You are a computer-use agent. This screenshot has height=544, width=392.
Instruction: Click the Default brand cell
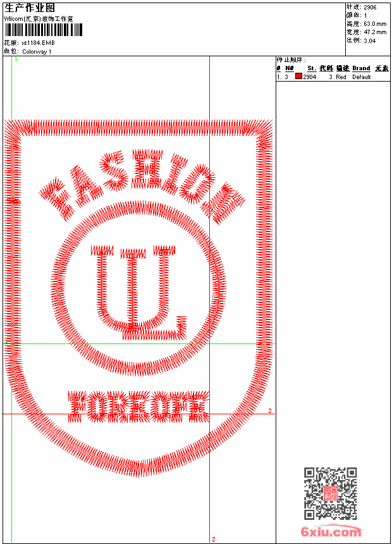click(x=362, y=77)
